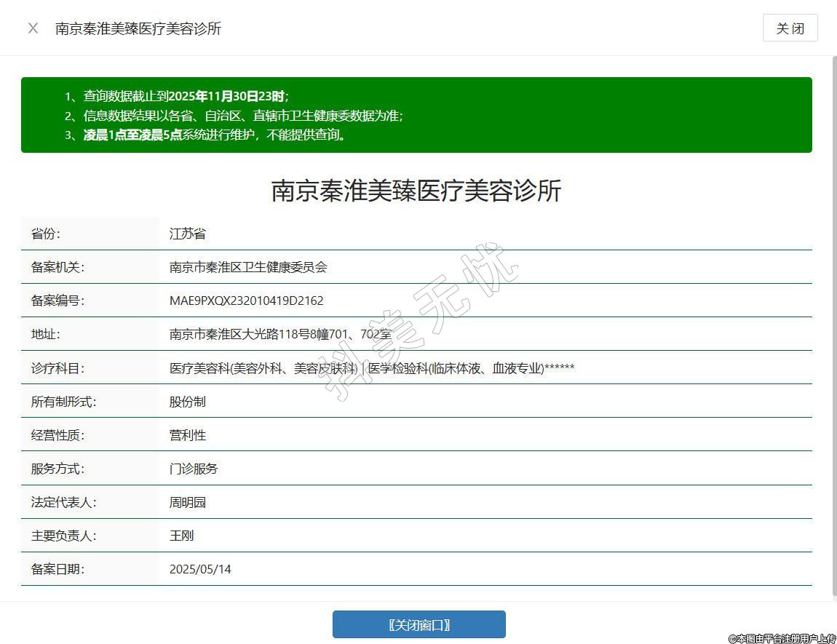Click the filing authority 南京市秦淮区卫生健康委员会
Screen dimensions: 837x644
pyautogui.click(x=248, y=267)
